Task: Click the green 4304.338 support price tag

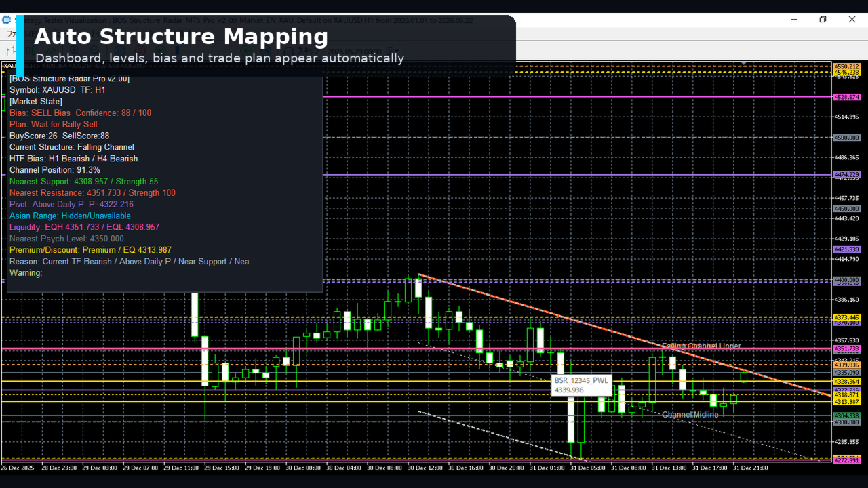Action: point(847,415)
